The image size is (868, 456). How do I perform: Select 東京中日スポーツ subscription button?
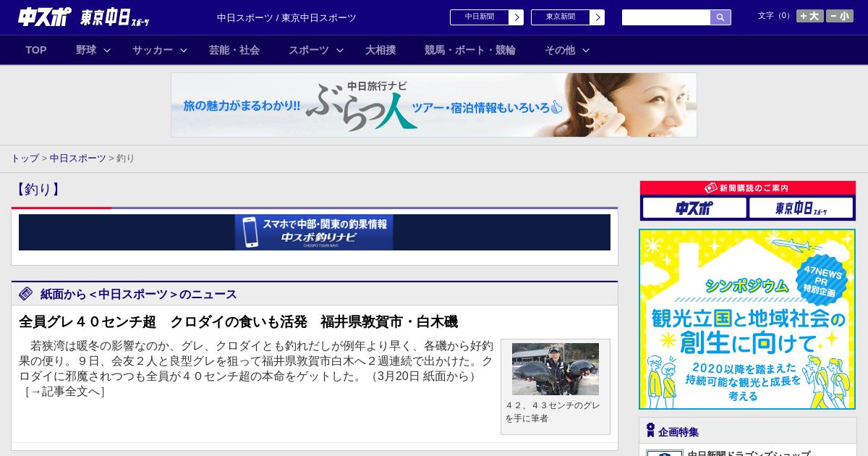click(x=801, y=208)
